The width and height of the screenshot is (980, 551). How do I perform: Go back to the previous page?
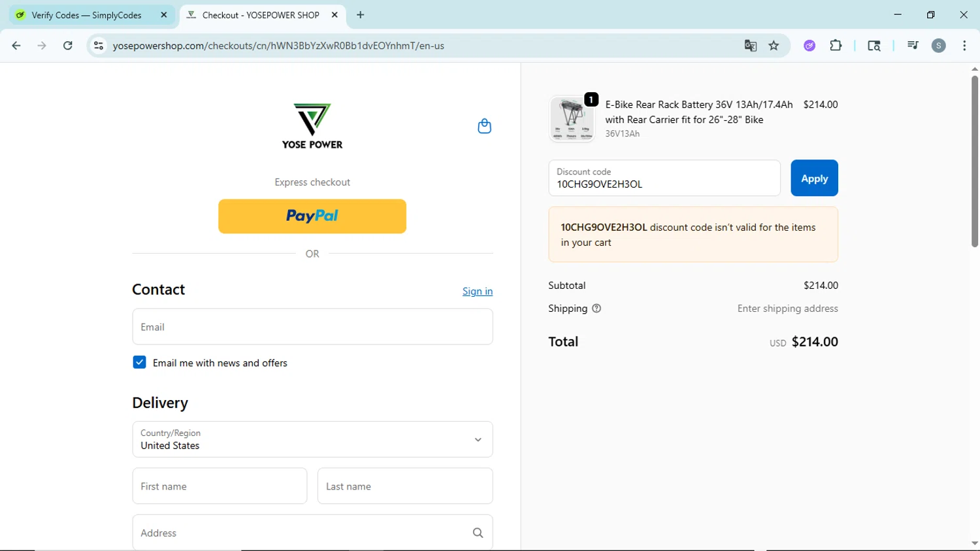(x=16, y=46)
